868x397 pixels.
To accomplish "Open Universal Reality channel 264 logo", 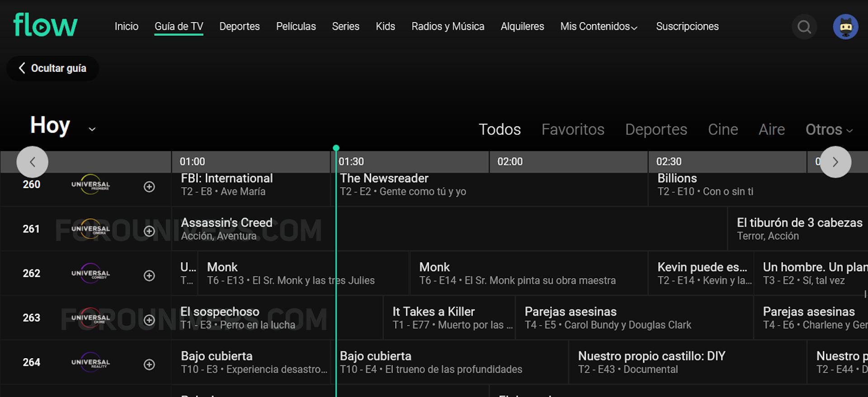I will (x=90, y=363).
